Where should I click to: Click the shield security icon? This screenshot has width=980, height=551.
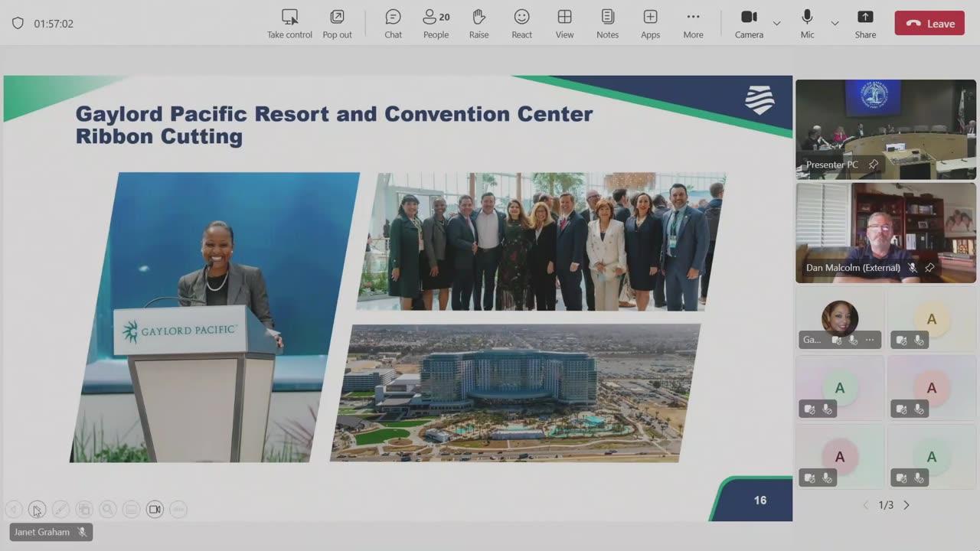18,24
